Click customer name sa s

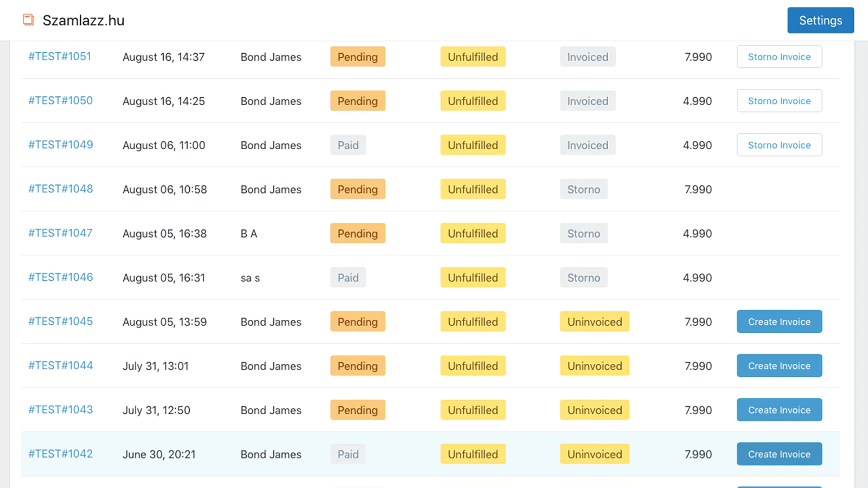[x=250, y=278]
